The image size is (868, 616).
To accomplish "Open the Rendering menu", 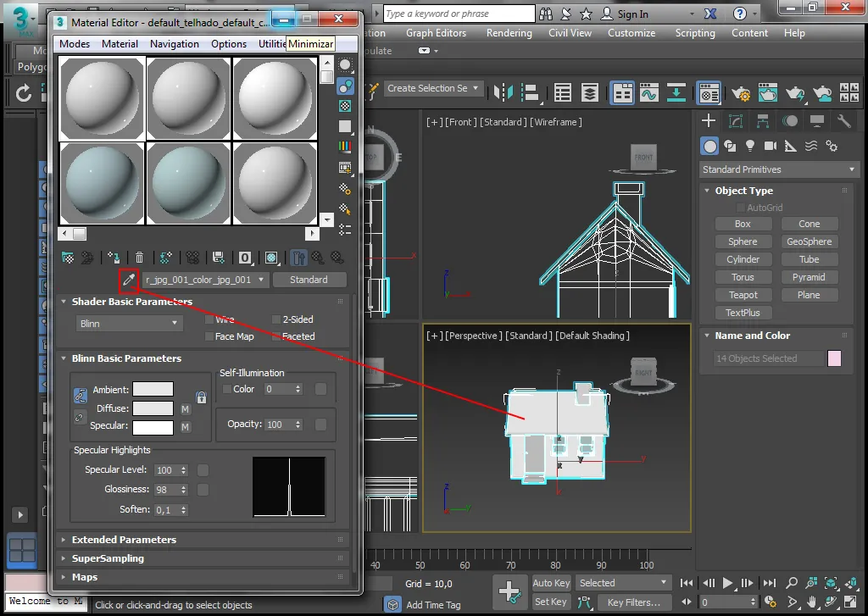I will coord(509,33).
